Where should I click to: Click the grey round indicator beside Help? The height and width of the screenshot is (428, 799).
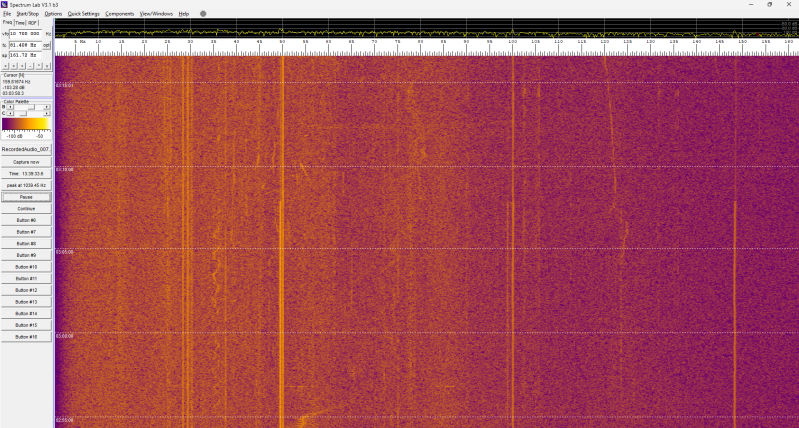203,14
